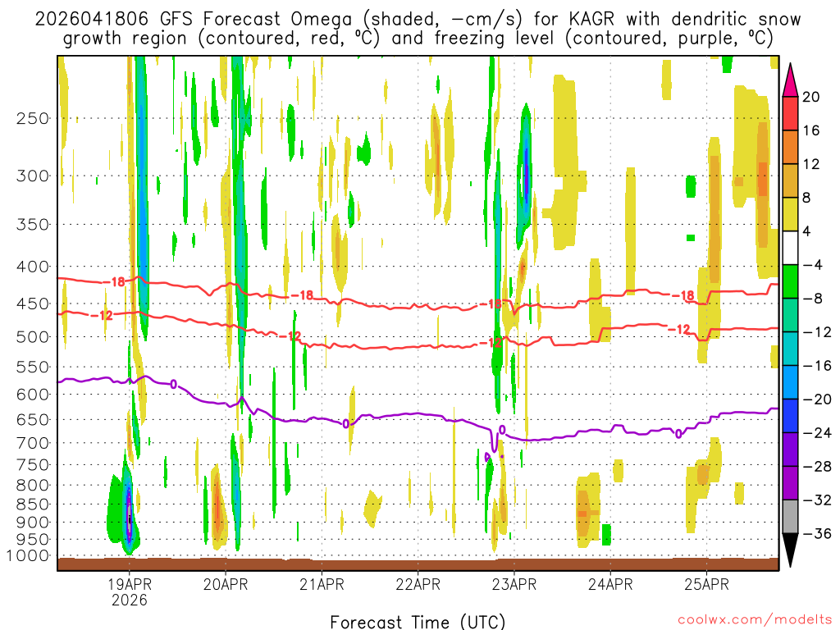
Task: Click the 24APR time axis label
Action: [610, 584]
